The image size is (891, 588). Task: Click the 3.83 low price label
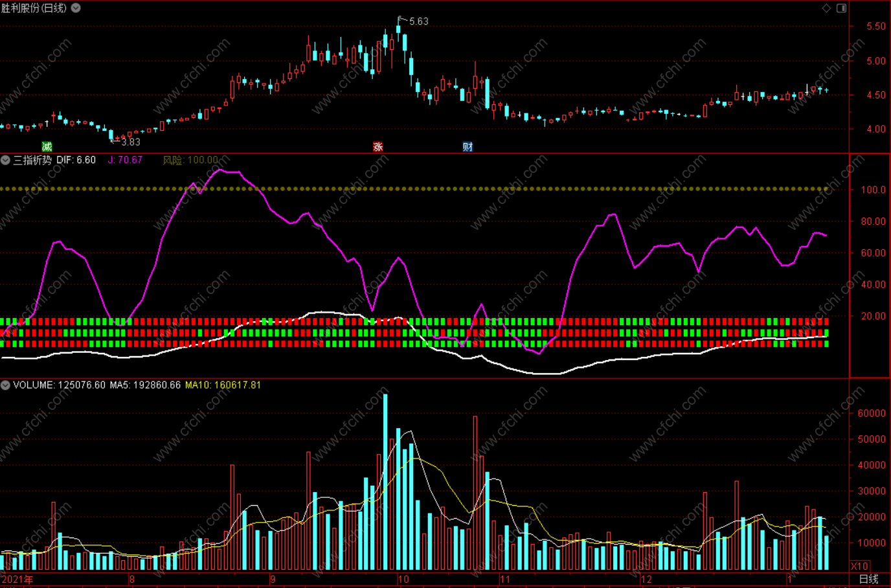coord(131,142)
